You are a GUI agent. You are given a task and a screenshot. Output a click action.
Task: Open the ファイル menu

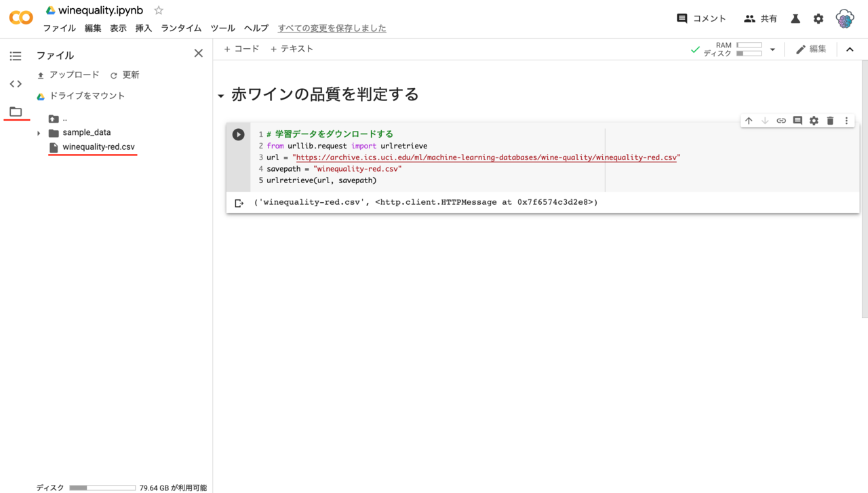click(60, 28)
